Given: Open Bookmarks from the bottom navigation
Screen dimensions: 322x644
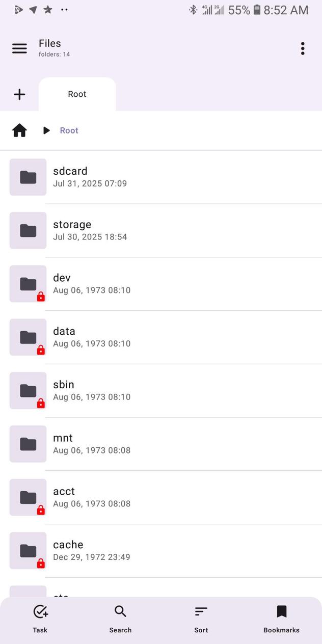Looking at the screenshot, I should coord(281,618).
